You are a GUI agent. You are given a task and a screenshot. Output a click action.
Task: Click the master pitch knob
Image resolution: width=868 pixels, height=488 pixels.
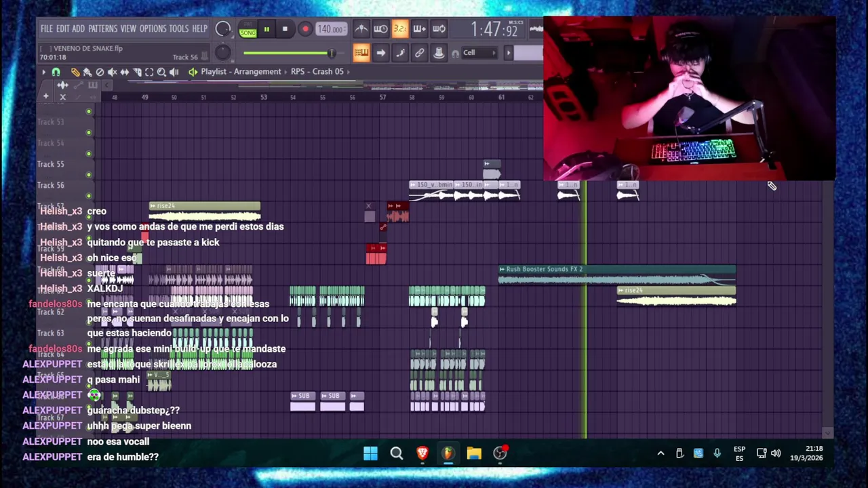[x=222, y=53]
